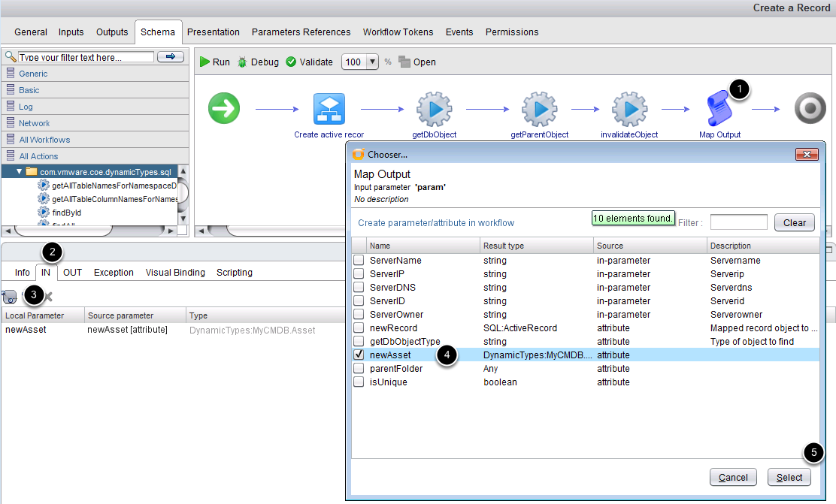This screenshot has width=836, height=504.
Task: Click the actions tree horizontal scrollbar thumb
Action: (x=63, y=231)
